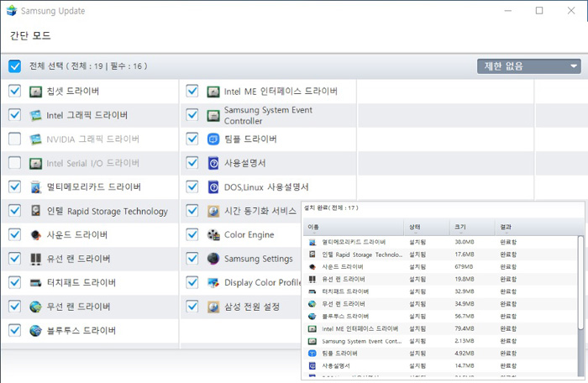The image size is (588, 383).
Task: Click the 인텔 Rapid Storage Technology icon
Action: pos(35,211)
